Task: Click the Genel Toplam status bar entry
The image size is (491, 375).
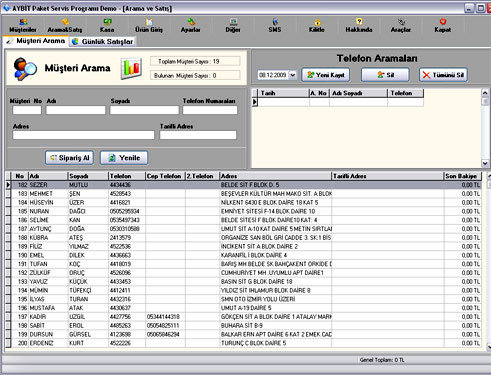Action: coord(382,360)
